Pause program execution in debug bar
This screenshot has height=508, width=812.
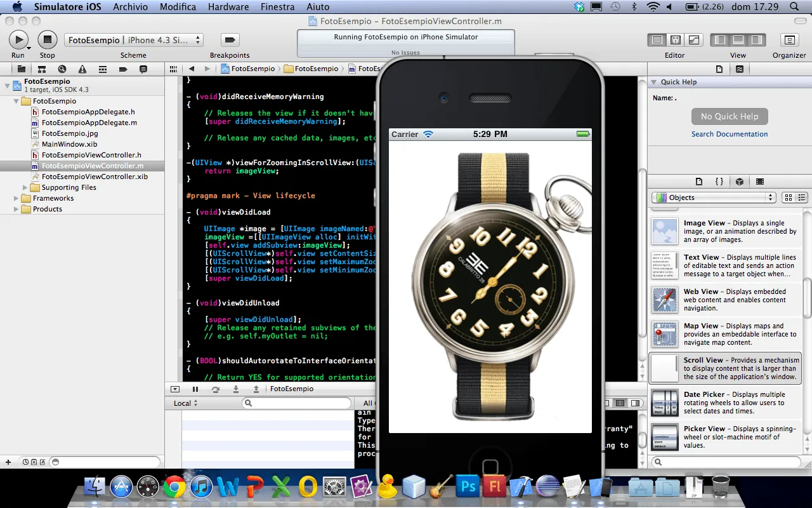tap(195, 389)
